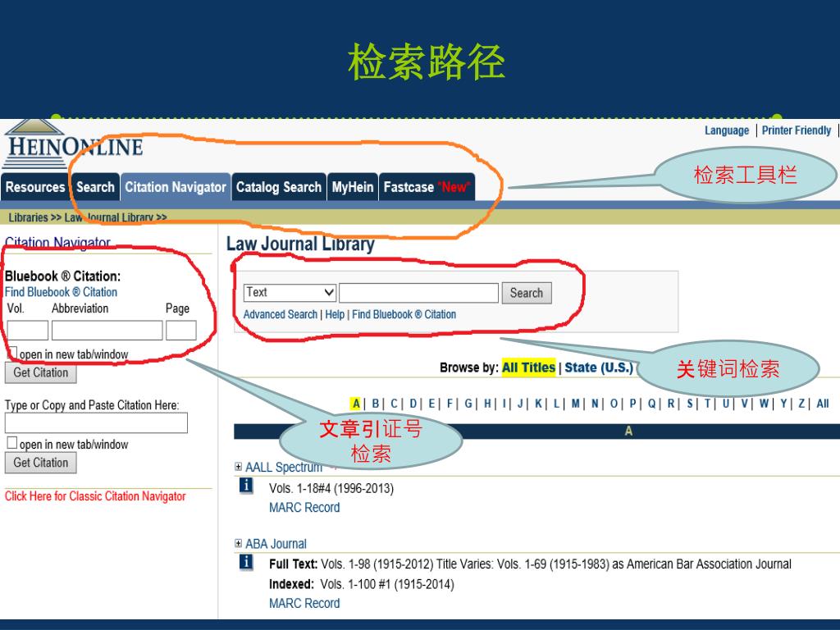Focus the Vol. input field
The image size is (840, 630).
(x=28, y=331)
